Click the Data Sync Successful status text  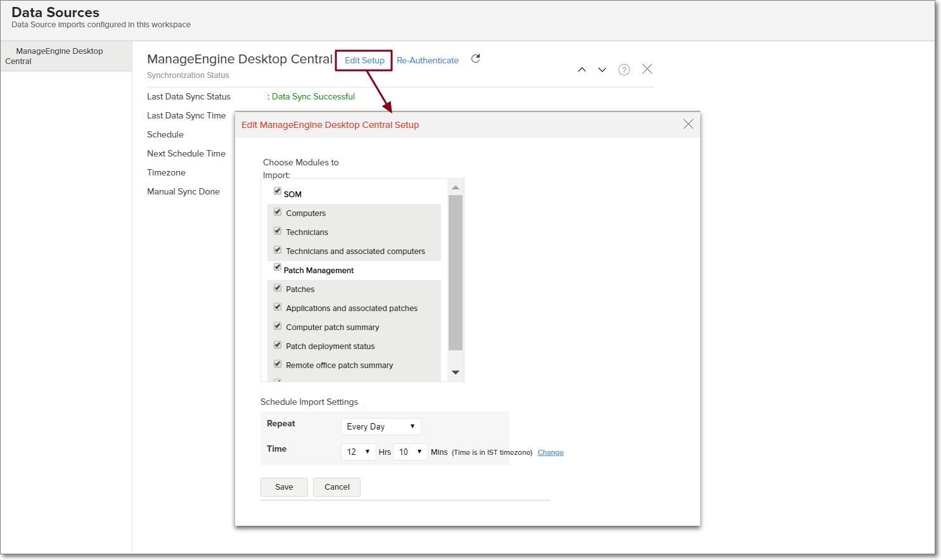[x=313, y=96]
